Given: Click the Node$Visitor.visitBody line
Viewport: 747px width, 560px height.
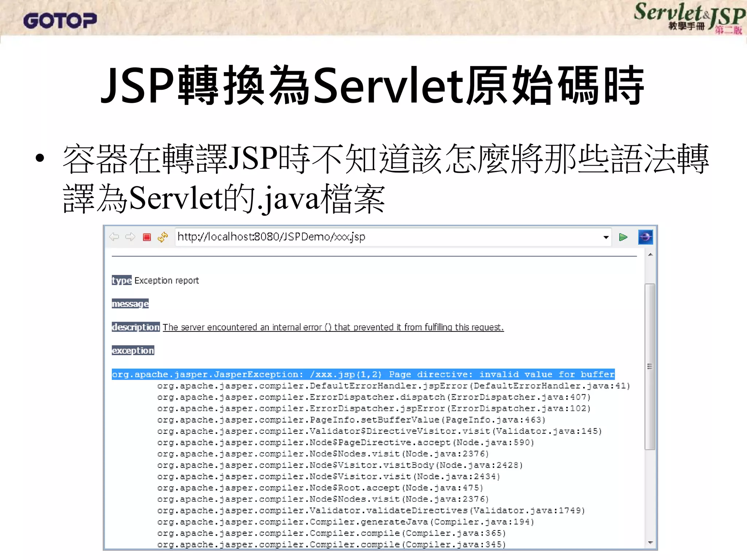Looking at the screenshot, I should (340, 465).
